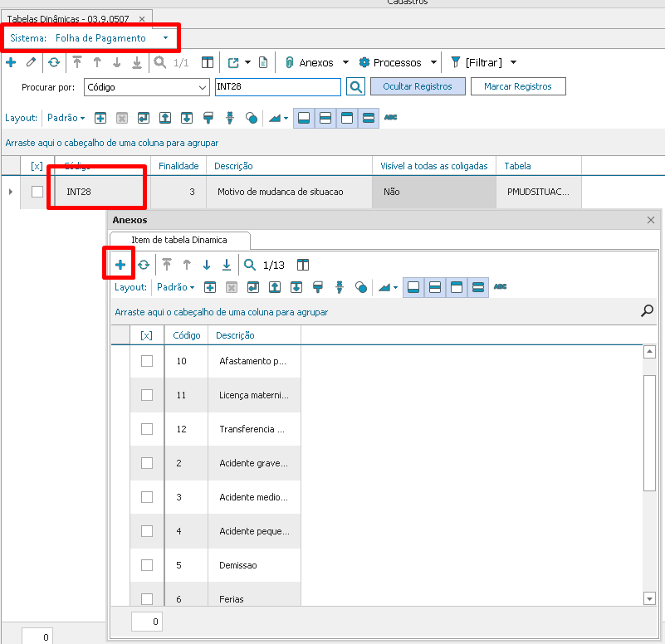
Task: Click the scrollbar down arrow in Anexos list
Action: 649,598
